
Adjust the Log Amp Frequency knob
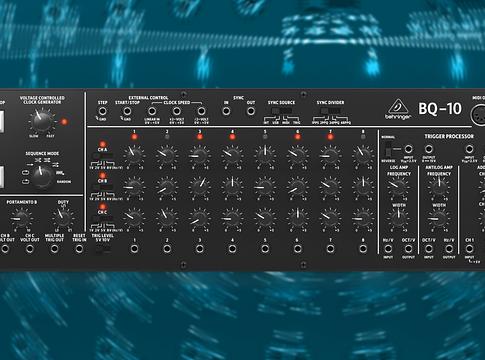pos(398,186)
